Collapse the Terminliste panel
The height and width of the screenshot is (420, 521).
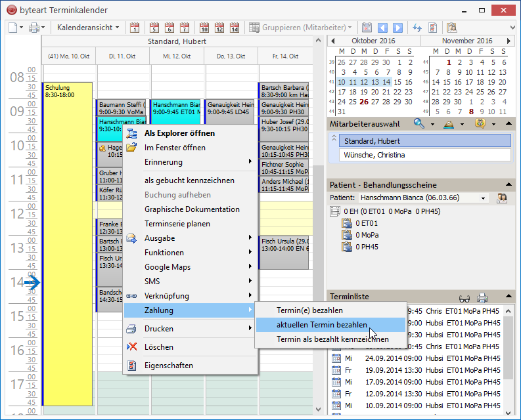(509, 297)
